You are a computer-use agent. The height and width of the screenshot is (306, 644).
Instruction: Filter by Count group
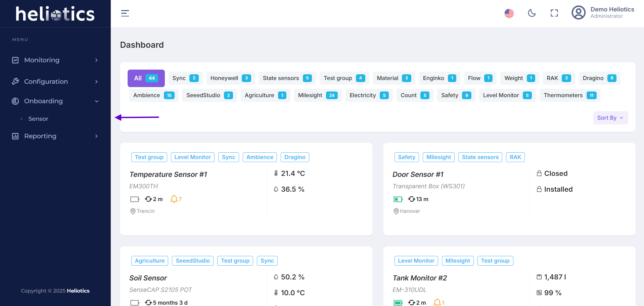(x=415, y=95)
